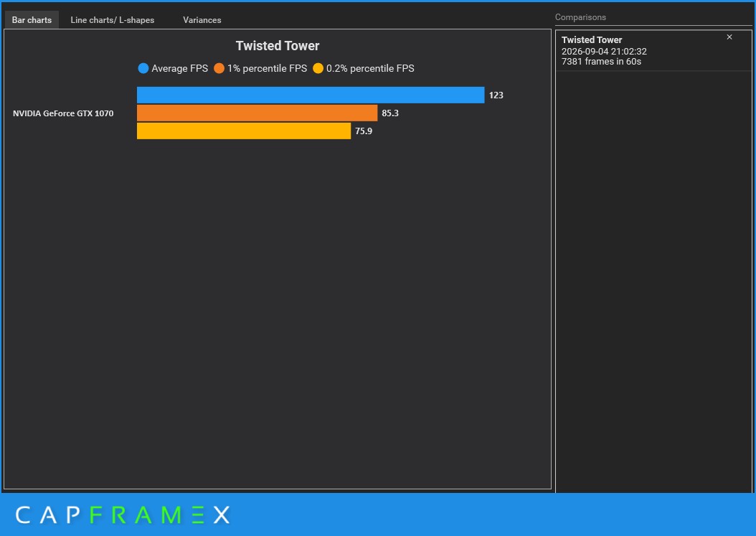756x536 pixels.
Task: Select the Twisted Tower comparison record
Action: coord(653,51)
